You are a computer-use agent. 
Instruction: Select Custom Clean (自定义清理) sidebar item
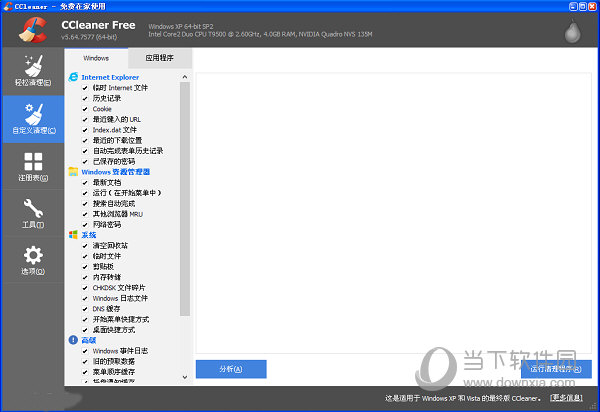tap(34, 119)
